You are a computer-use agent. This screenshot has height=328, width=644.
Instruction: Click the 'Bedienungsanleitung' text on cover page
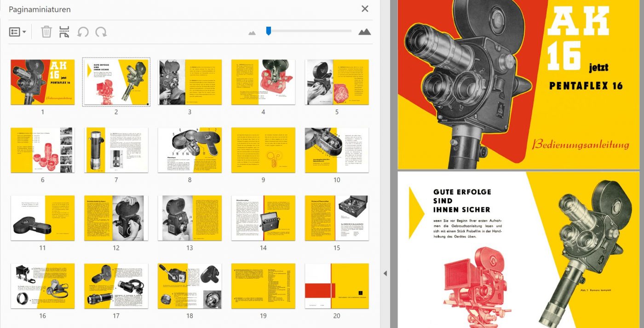coord(580,144)
